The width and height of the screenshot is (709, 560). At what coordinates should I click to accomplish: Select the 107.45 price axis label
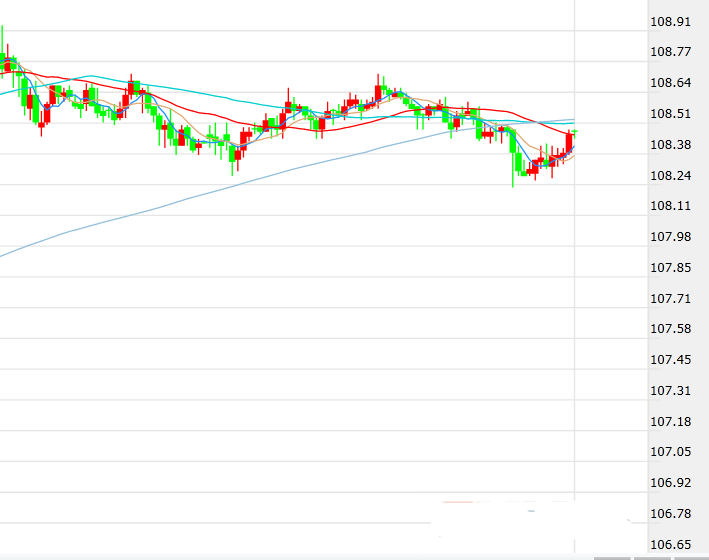(671, 360)
